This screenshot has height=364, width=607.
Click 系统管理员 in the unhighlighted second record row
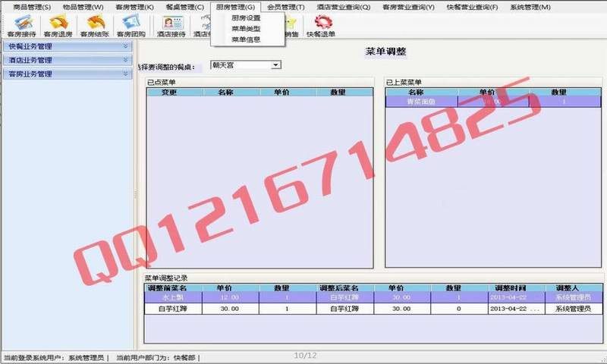coord(574,309)
